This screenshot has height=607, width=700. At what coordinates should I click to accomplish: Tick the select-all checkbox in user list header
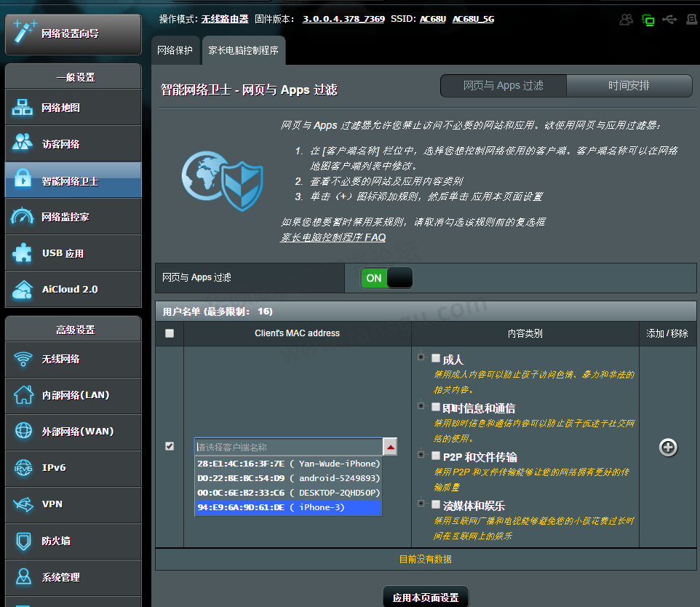(170, 333)
